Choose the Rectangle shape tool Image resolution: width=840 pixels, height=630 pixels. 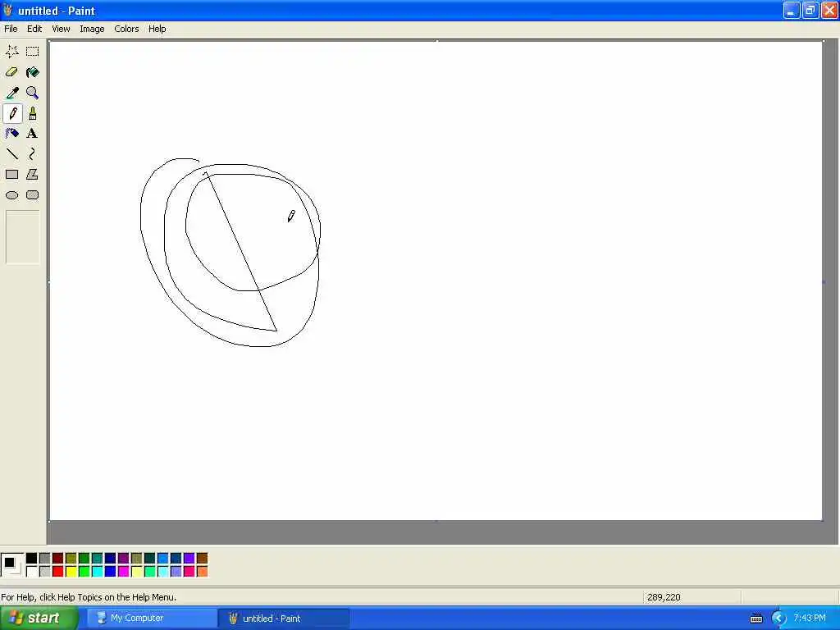tap(11, 175)
